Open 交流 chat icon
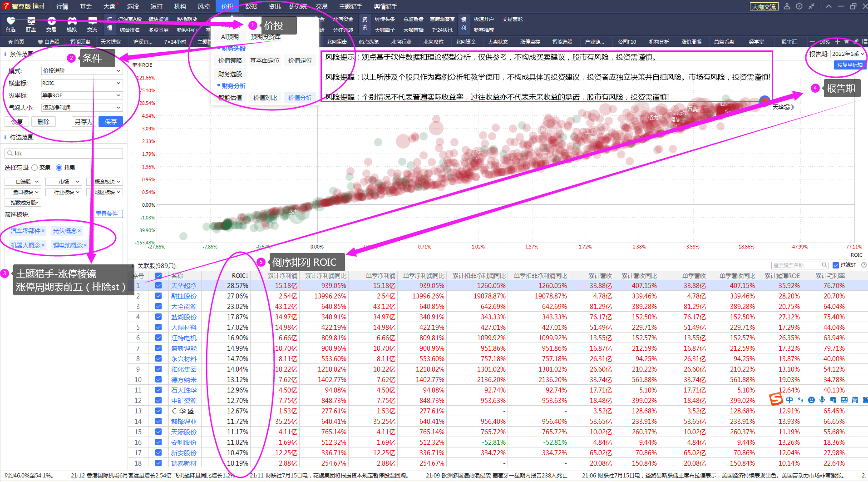Screen dimensions: 868x482 92,20
